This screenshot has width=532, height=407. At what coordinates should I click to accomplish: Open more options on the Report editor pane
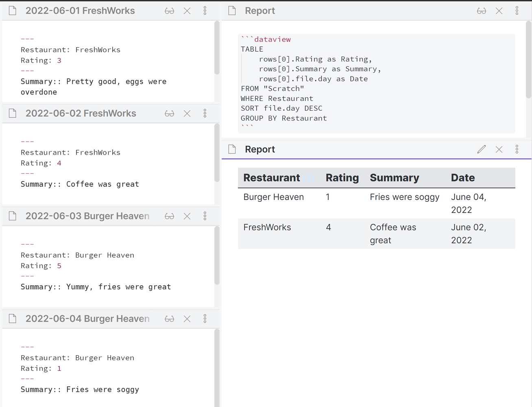tap(517, 11)
